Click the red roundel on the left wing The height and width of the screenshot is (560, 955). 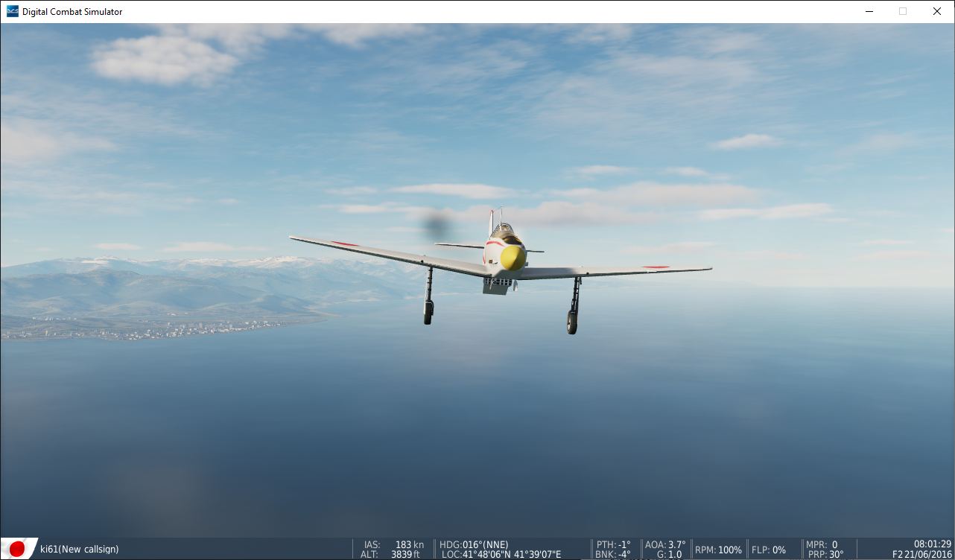coord(345,244)
